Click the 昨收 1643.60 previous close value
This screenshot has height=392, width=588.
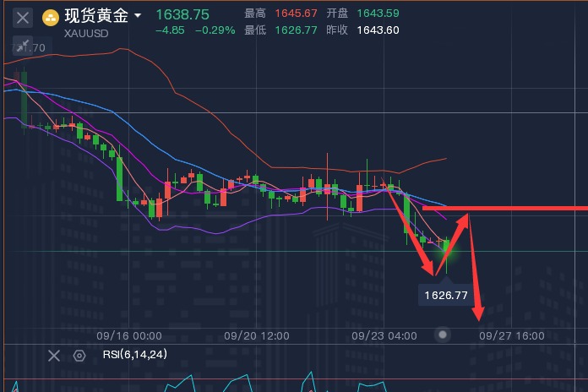[379, 30]
